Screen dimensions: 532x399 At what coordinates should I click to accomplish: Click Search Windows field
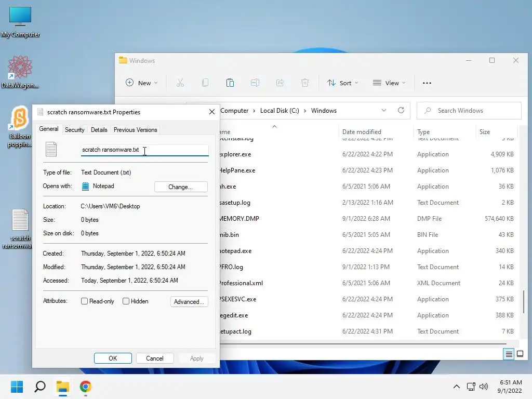pyautogui.click(x=469, y=111)
